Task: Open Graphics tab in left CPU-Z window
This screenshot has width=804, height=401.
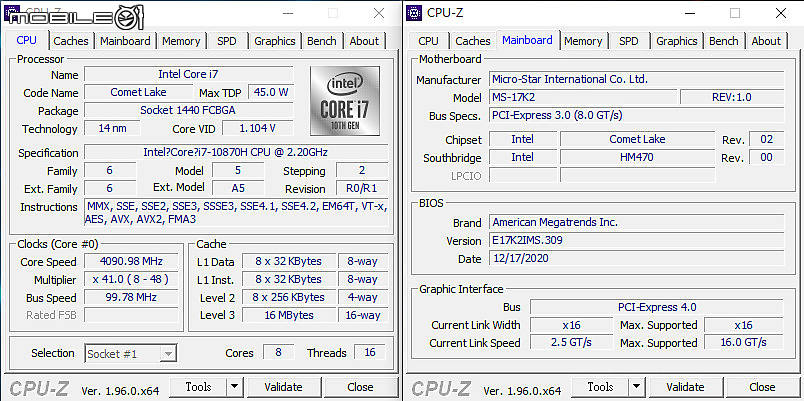Action: [x=275, y=41]
